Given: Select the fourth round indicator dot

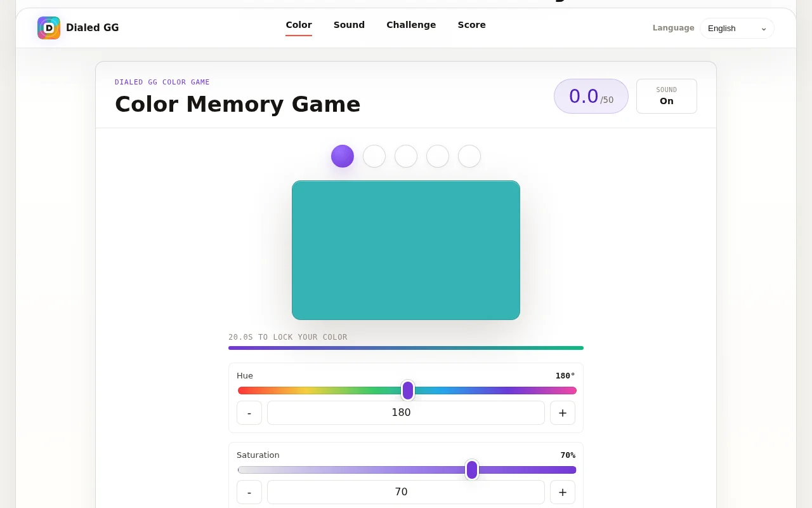Looking at the screenshot, I should [438, 156].
